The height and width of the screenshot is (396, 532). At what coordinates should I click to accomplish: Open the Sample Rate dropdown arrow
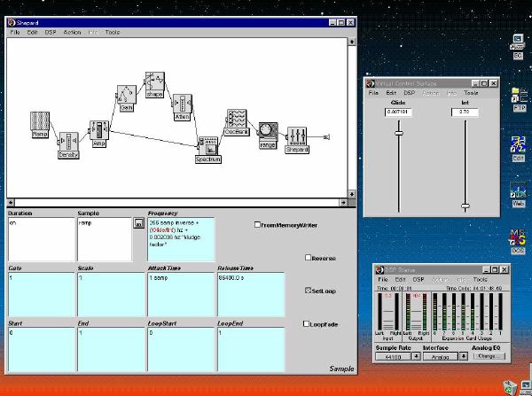point(417,356)
